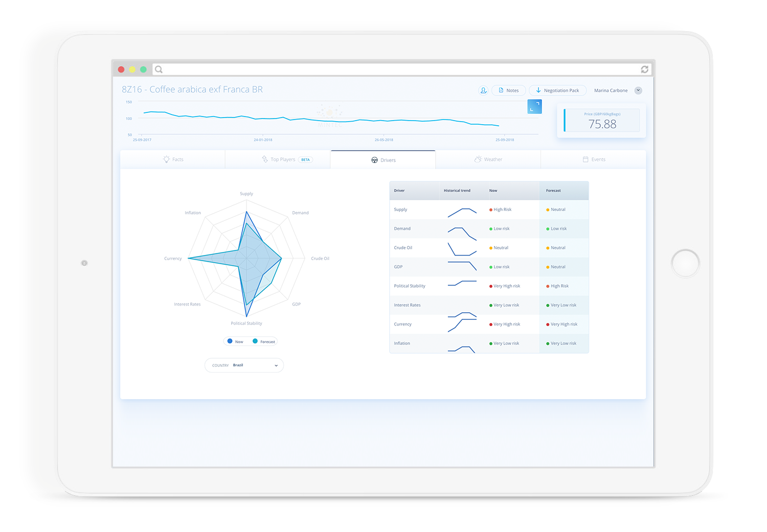767x532 pixels.
Task: Click the Notes button
Action: point(511,90)
